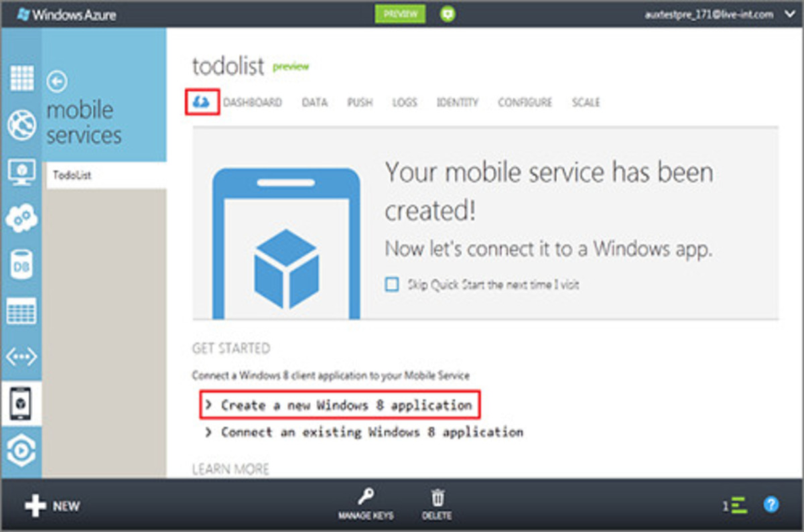Open the account dropdown arrow
Image resolution: width=804 pixels, height=532 pixels.
(x=788, y=13)
